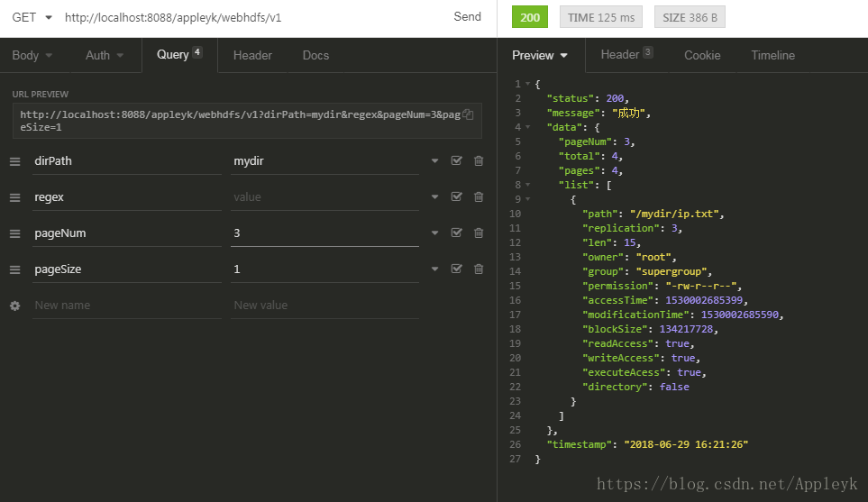Click the SIZE 386 B badge
Screen dimensions: 868x502
pyautogui.click(x=690, y=17)
